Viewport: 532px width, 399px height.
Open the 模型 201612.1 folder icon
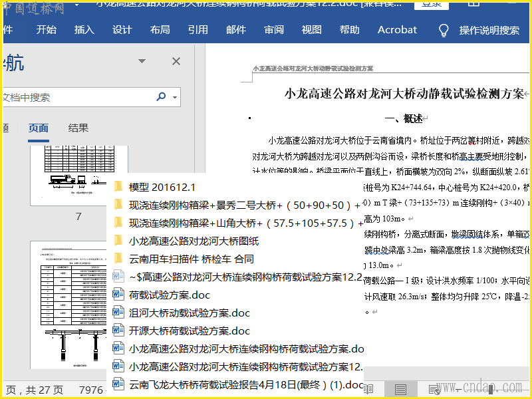pos(118,187)
